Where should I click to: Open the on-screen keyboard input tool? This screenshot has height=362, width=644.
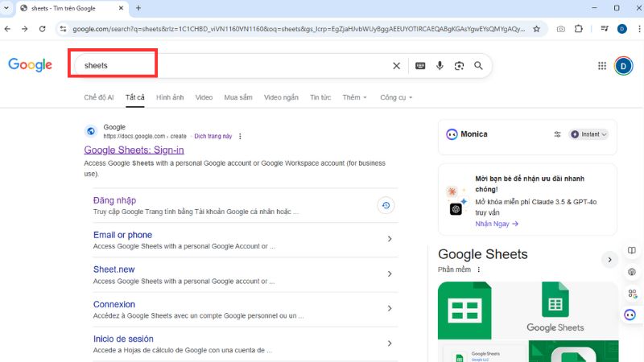420,66
